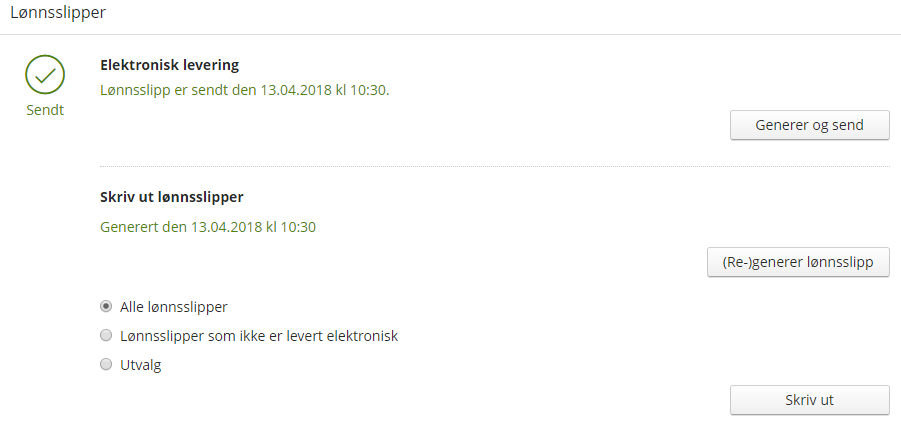Viewport: 901px width, 430px height.
Task: Click the 'Elektronisk levering' heading
Action: click(170, 65)
